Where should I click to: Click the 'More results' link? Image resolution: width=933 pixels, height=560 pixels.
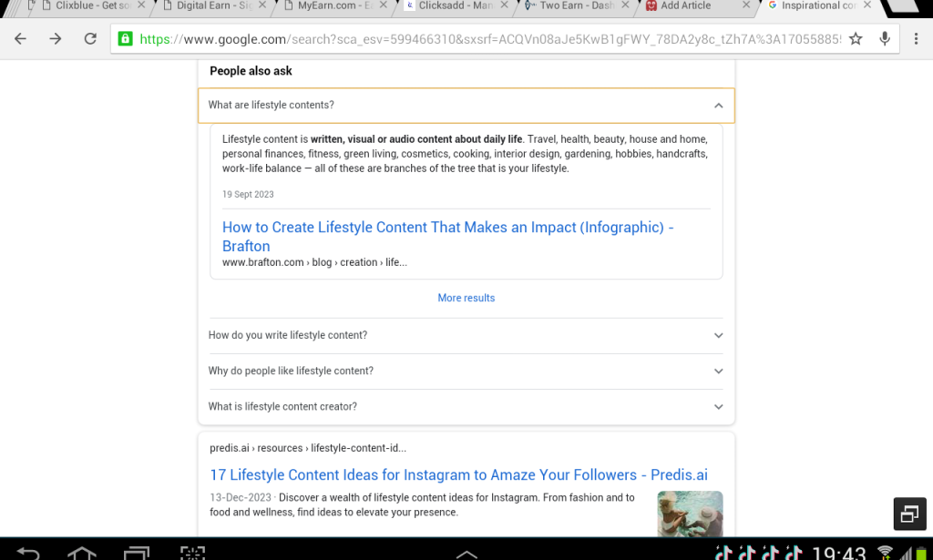[x=466, y=298]
